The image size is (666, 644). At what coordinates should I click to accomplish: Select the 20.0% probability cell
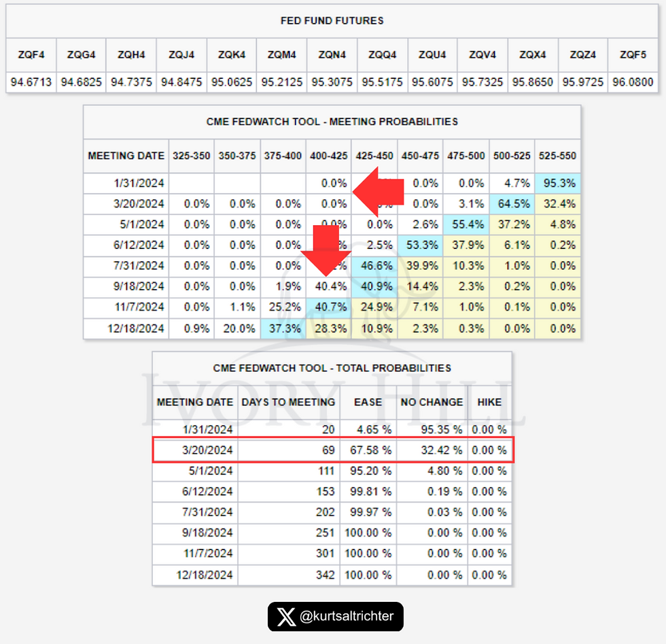239,328
